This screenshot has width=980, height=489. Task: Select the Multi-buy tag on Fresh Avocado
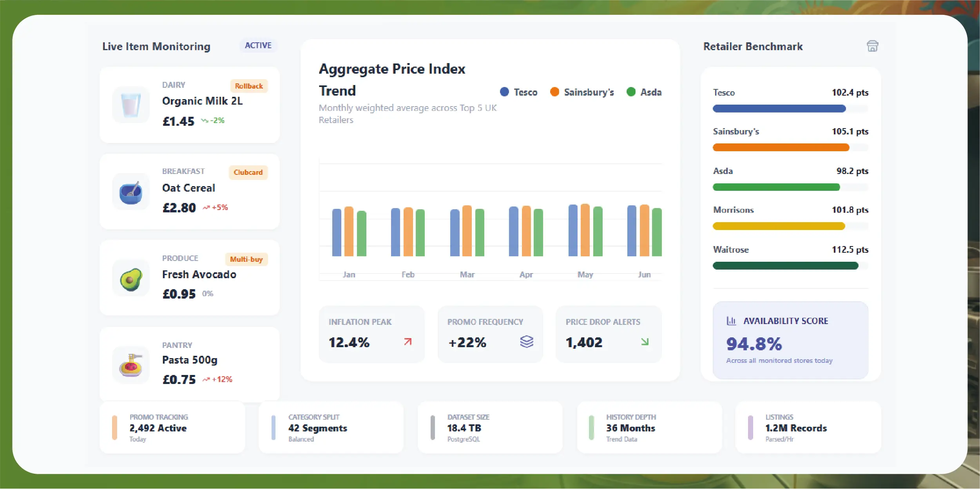point(246,259)
